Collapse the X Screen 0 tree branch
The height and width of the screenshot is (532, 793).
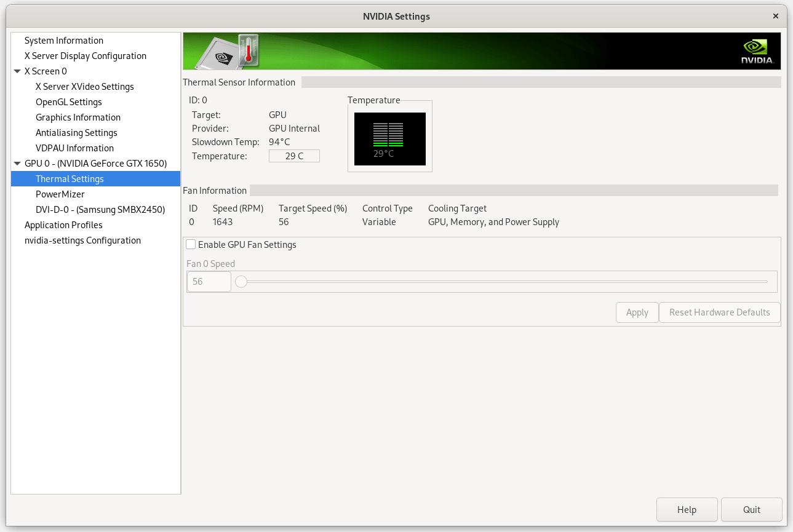coord(17,71)
